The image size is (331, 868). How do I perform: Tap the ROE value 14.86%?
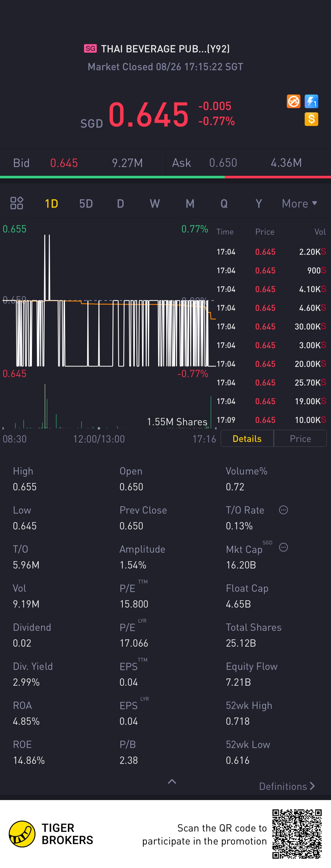pos(29,760)
